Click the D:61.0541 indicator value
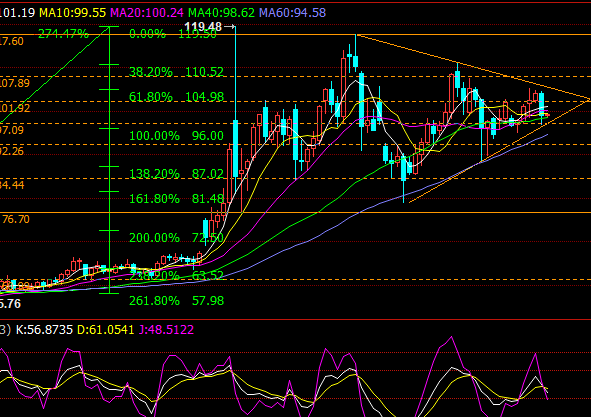The height and width of the screenshot is (417, 591). [x=106, y=330]
